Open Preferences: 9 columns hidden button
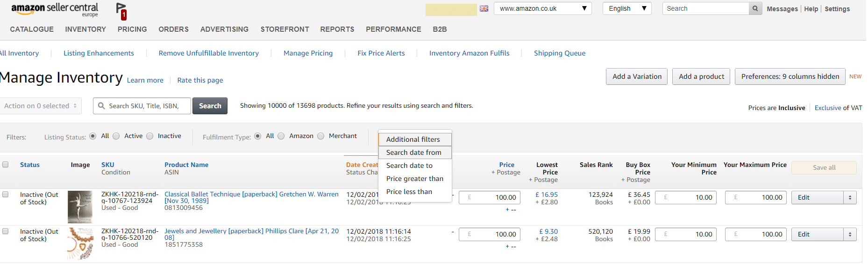868x264 pixels. point(790,76)
